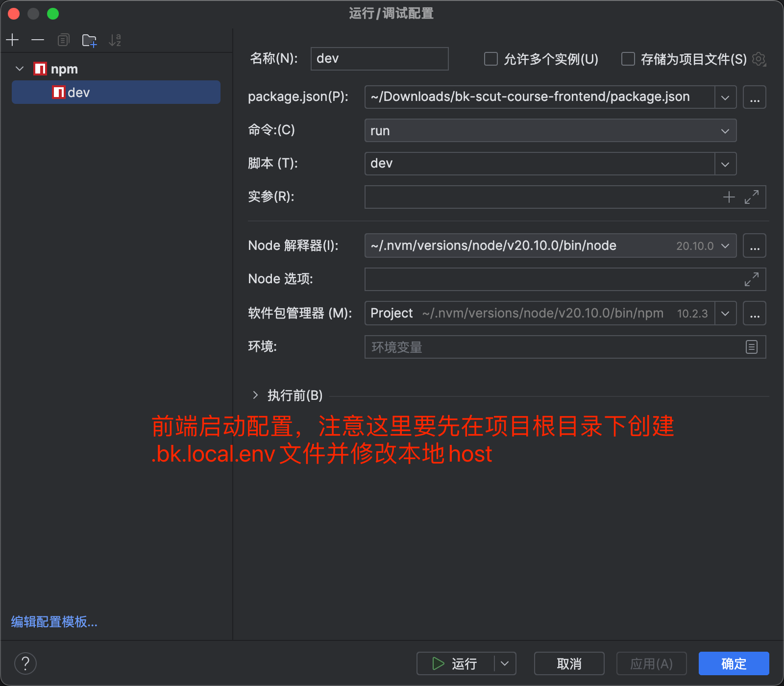
Task: Click the remove configuration minus icon
Action: pos(38,40)
